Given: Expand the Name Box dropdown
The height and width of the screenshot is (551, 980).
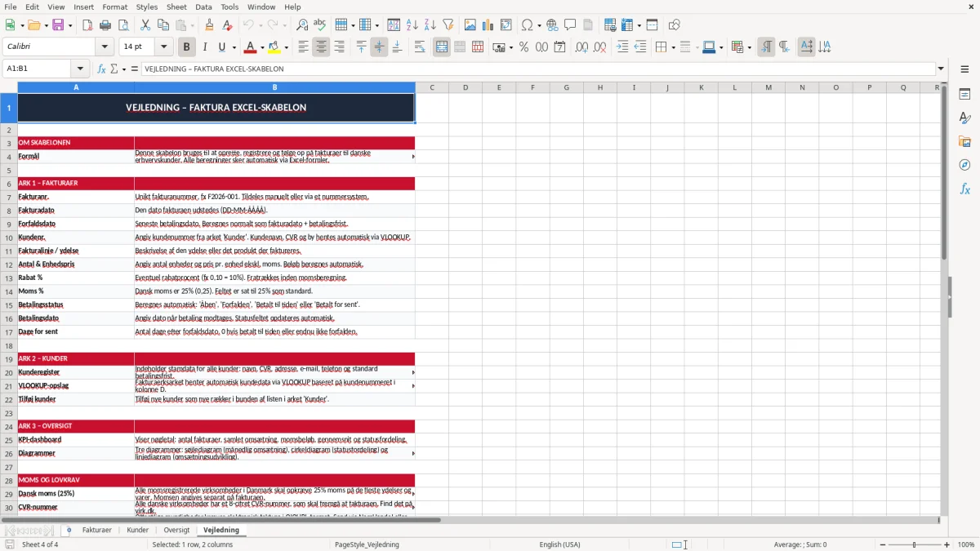Looking at the screenshot, I should coord(80,69).
